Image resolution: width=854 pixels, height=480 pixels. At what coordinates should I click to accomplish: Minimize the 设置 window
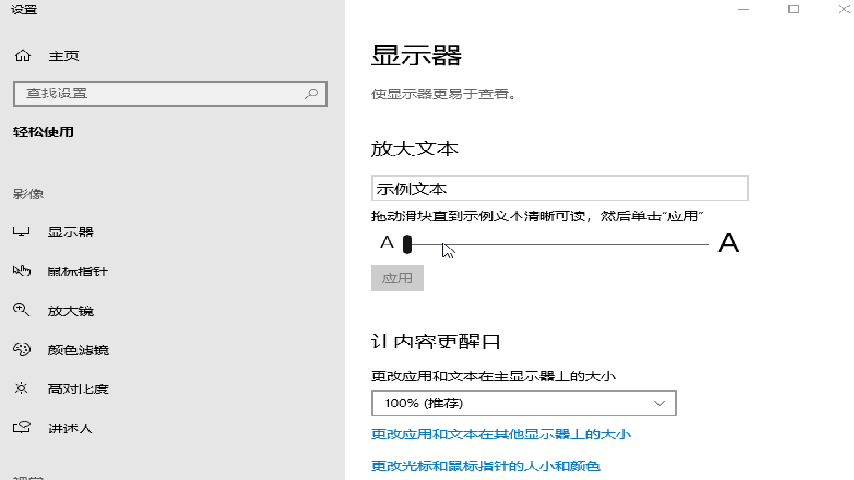click(743, 9)
